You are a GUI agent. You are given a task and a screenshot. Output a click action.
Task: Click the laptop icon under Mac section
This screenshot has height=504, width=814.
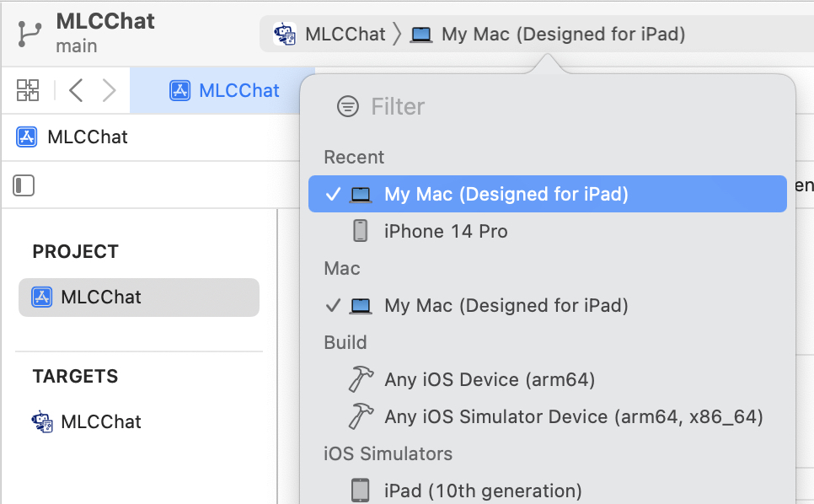coord(361,306)
